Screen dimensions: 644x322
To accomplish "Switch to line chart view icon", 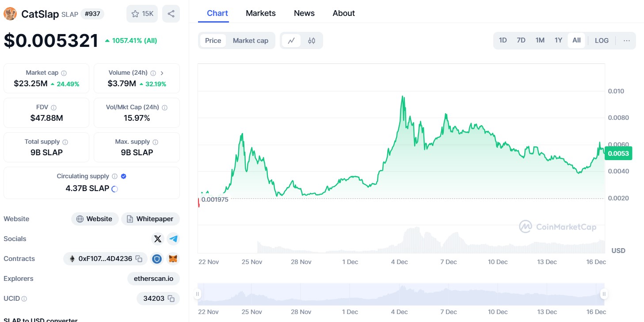I will [291, 41].
